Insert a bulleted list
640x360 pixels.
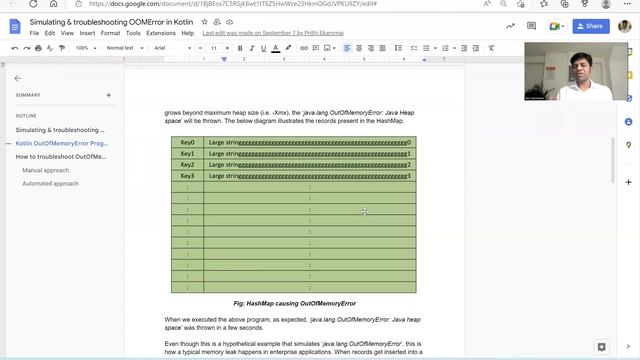(426, 48)
